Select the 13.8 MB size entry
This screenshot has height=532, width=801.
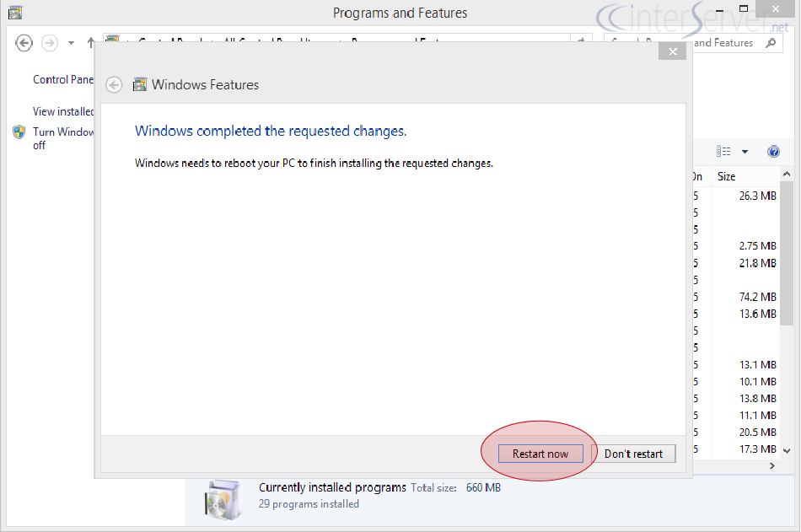758,399
